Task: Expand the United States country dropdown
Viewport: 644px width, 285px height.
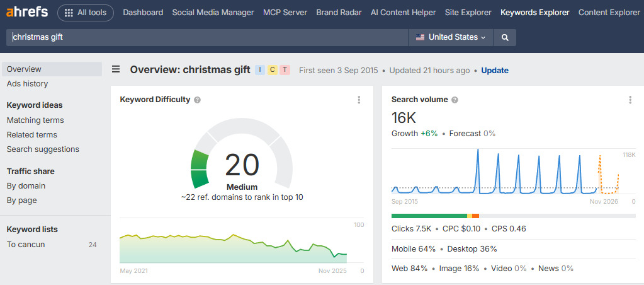Action: pyautogui.click(x=451, y=37)
